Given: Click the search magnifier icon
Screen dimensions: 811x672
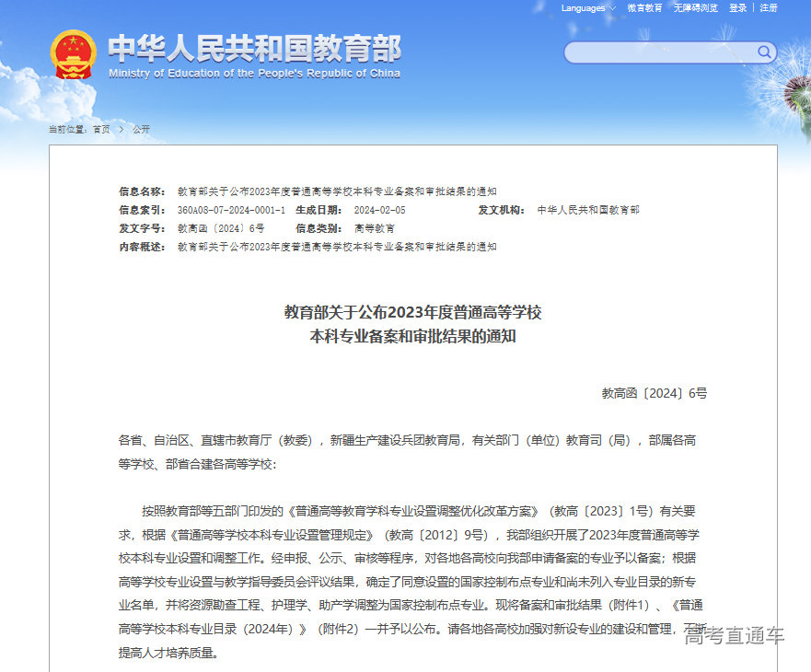Looking at the screenshot, I should point(764,52).
